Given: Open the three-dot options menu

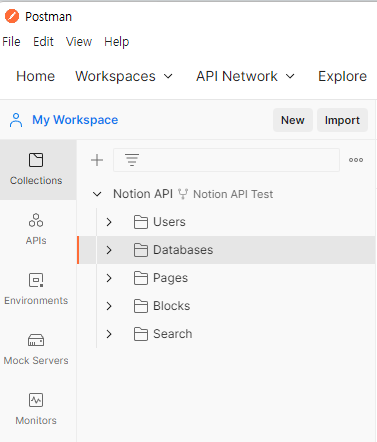Looking at the screenshot, I should pos(356,160).
